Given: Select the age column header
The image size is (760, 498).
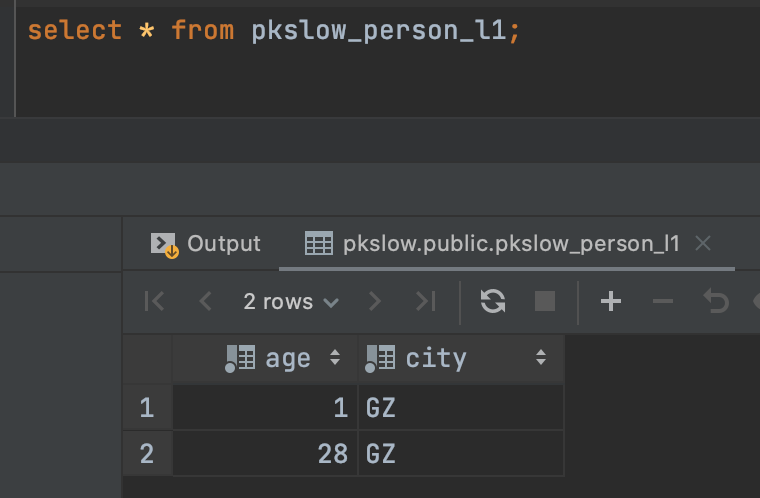Looking at the screenshot, I should pyautogui.click(x=280, y=358).
